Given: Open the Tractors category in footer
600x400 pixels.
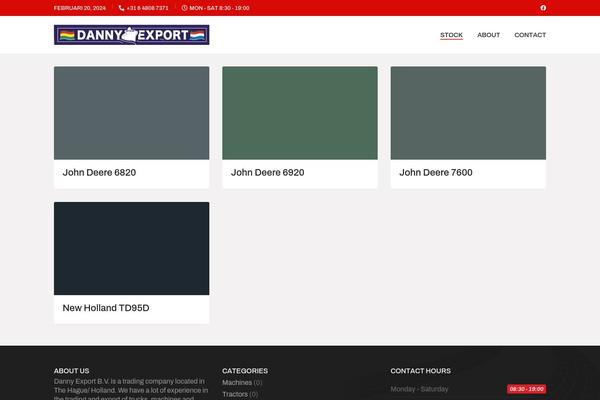Looking at the screenshot, I should (235, 394).
